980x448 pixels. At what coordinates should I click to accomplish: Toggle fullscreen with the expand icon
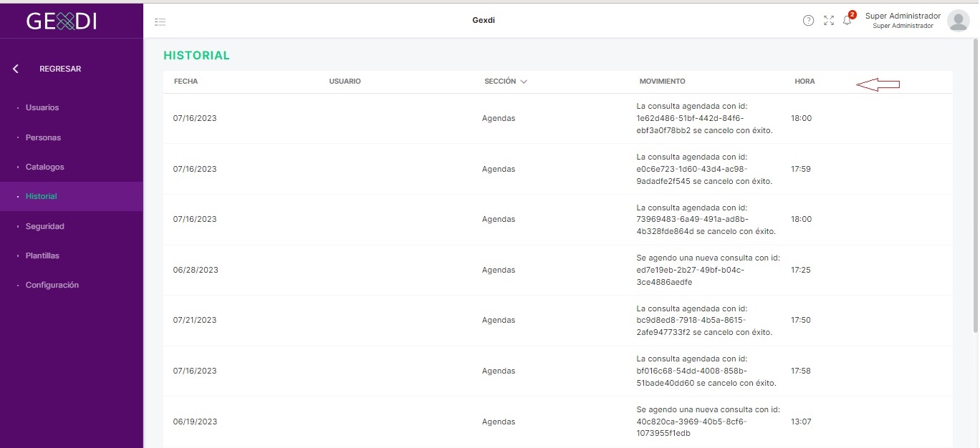coord(829,21)
